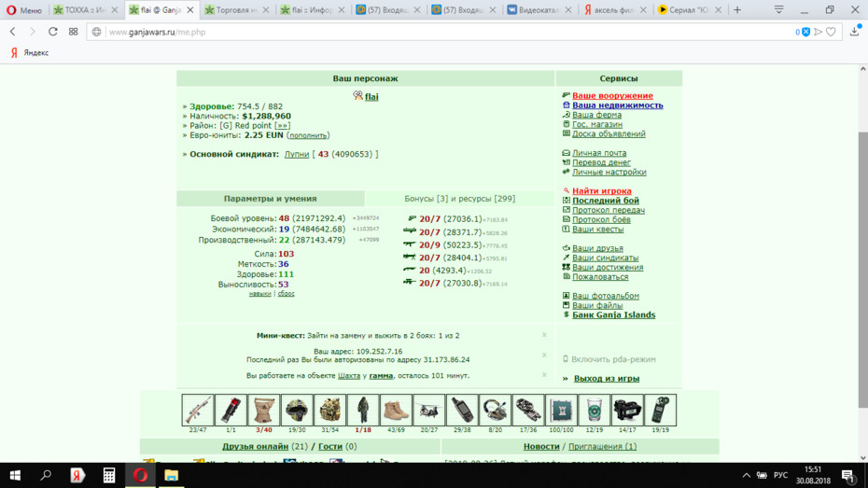The height and width of the screenshot is (488, 868).
Task: Switch to the Торговля tab
Action: point(236,10)
